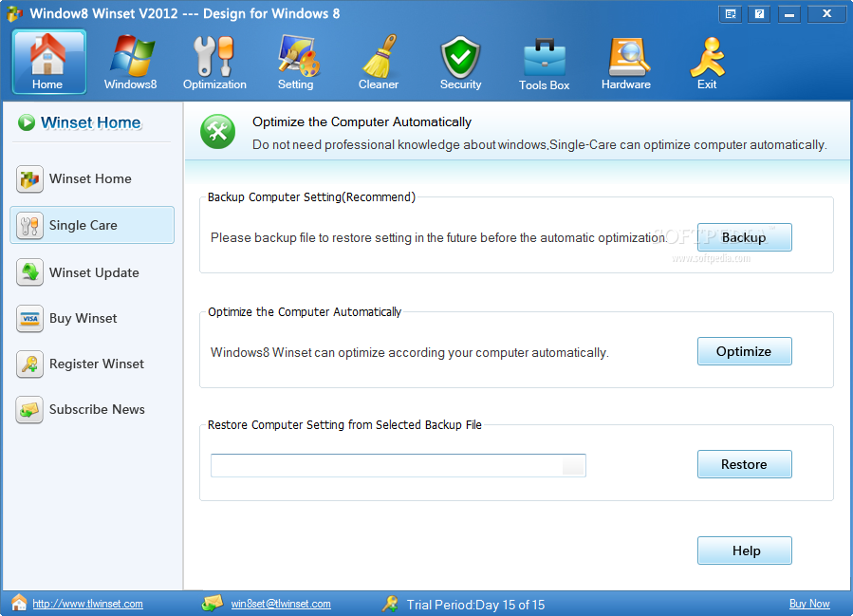This screenshot has width=853, height=616.
Task: Click the house icon in status bar
Action: pyautogui.click(x=19, y=603)
